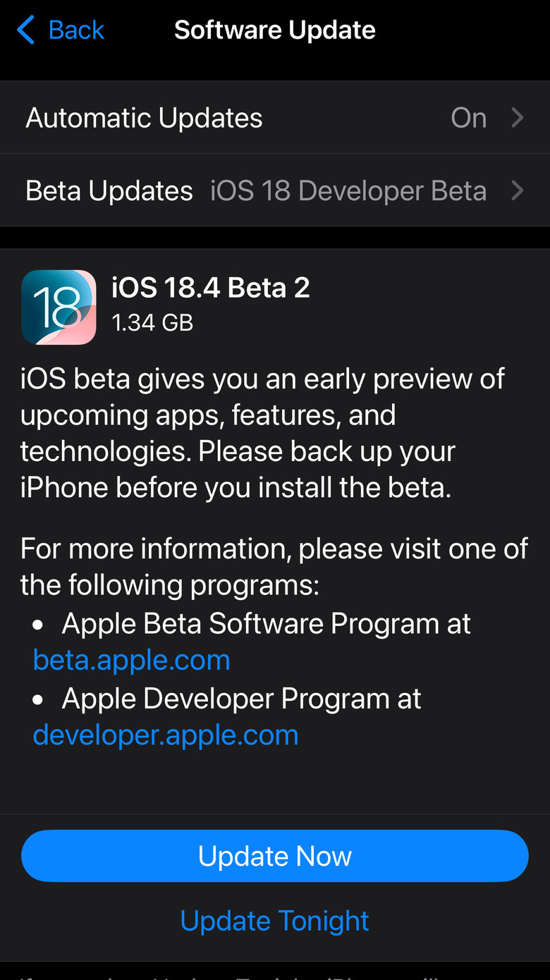Tap the iOS 18.4 Beta 2 title
Image resolution: width=550 pixels, height=980 pixels.
tap(211, 288)
